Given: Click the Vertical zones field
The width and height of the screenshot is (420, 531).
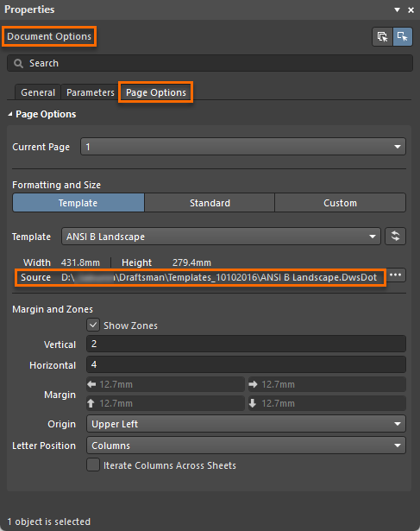Looking at the screenshot, I should point(246,344).
